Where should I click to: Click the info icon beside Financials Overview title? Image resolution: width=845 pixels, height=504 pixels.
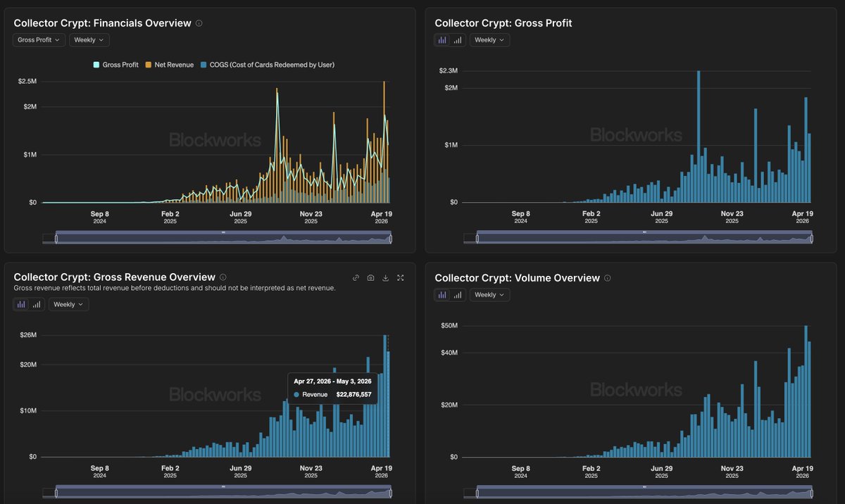(x=199, y=23)
